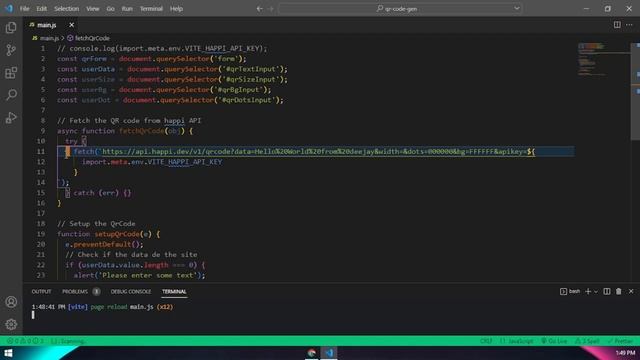Viewport: 640px width, 360px height.
Task: Click VS Code icon in the taskbar
Action: [329, 353]
